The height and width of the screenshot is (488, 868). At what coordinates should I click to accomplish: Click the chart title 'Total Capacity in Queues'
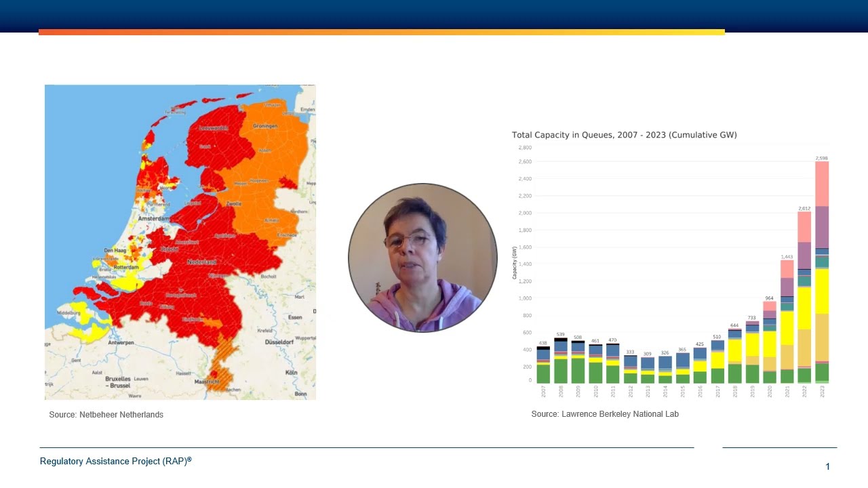click(x=624, y=135)
